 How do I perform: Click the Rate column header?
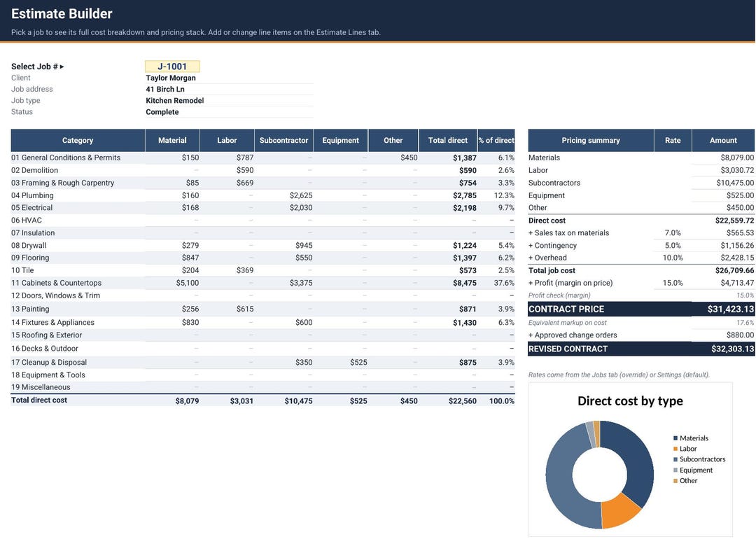coord(673,140)
